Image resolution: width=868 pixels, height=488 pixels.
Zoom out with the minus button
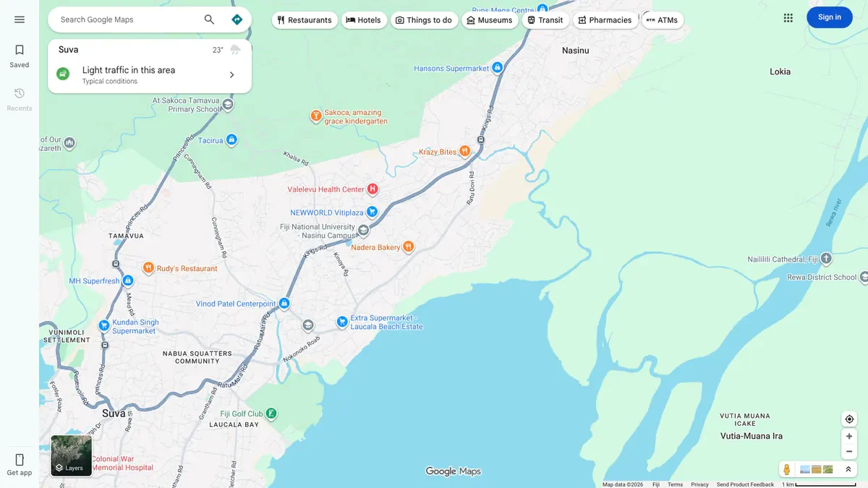[x=849, y=452]
